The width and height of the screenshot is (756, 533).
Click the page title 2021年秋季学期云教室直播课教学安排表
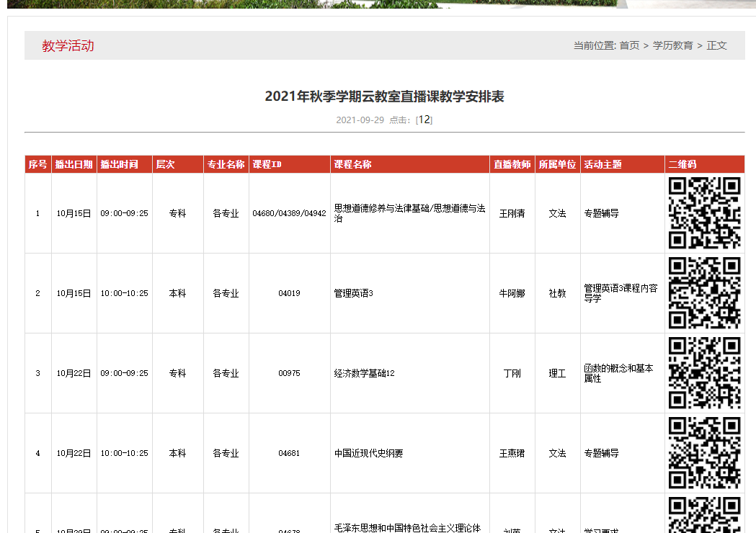384,97
